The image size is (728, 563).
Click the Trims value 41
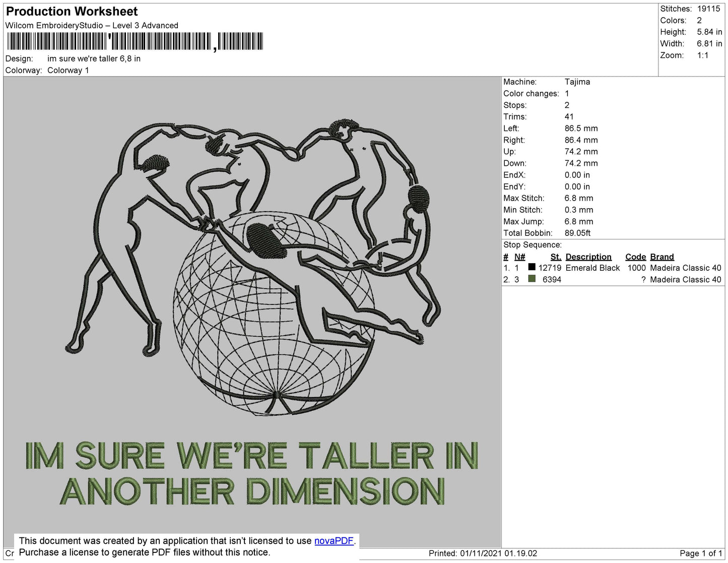(x=569, y=116)
